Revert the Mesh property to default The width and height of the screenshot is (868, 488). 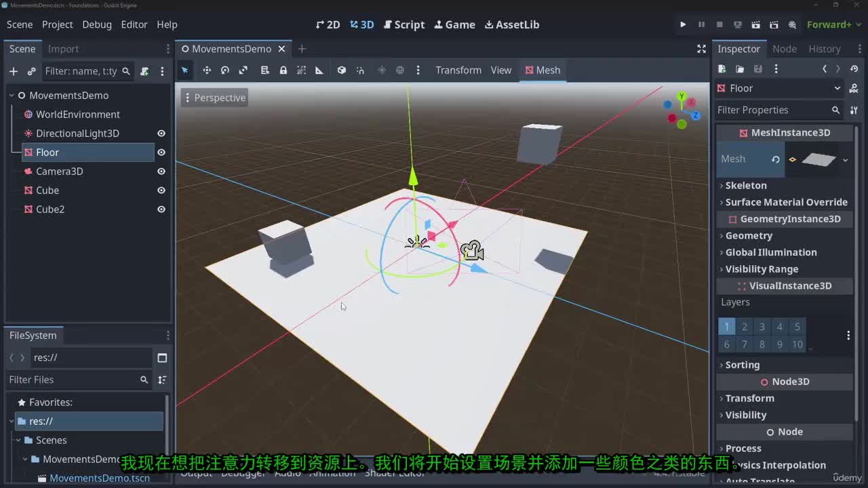tap(776, 159)
